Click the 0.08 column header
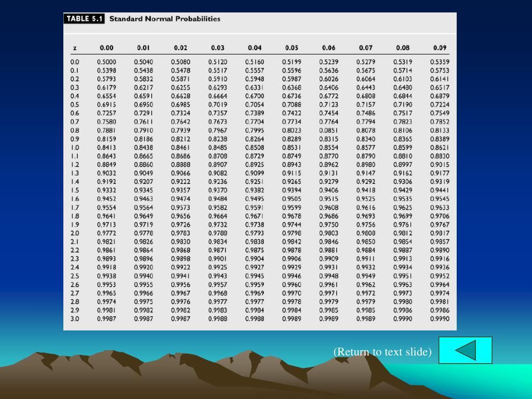 coord(403,48)
